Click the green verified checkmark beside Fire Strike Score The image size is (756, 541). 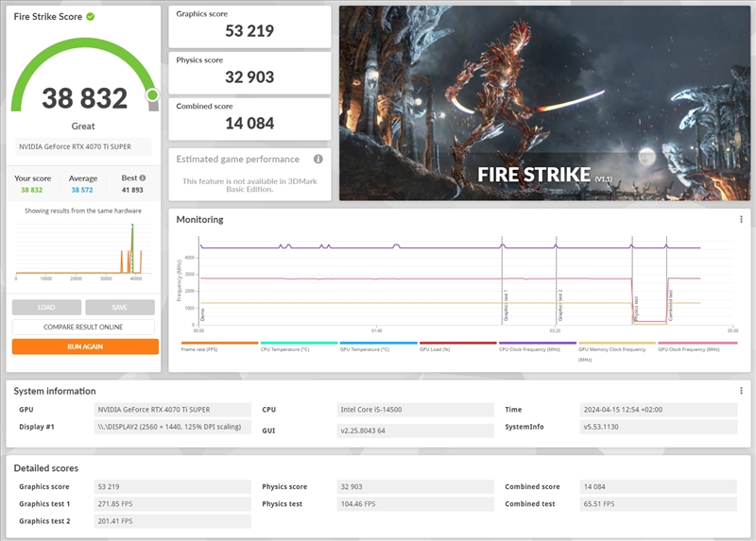[90, 16]
